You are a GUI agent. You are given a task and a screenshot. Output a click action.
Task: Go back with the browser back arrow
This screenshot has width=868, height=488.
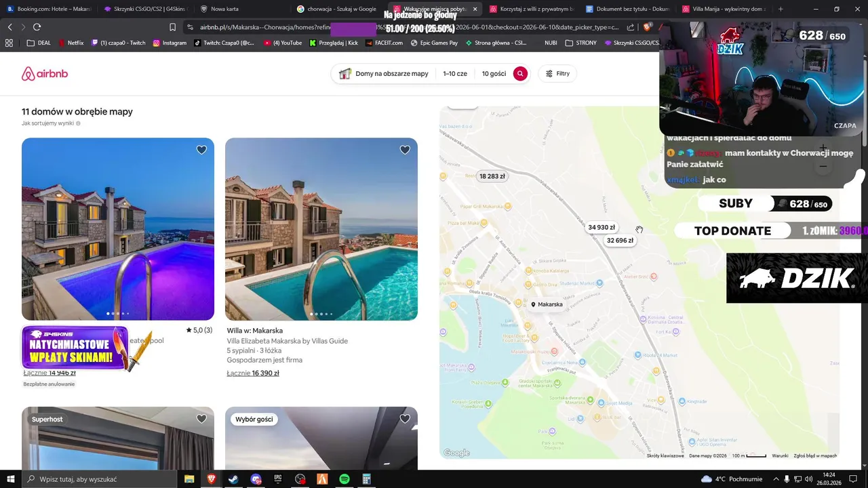[x=9, y=27]
